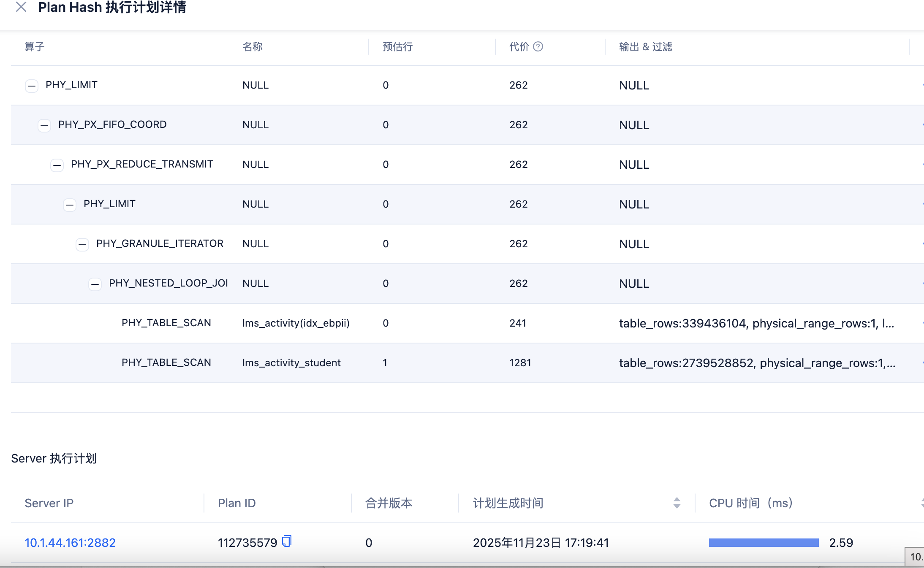Collapse the PHY_NESTED_LOOP_JOIN node

tap(95, 284)
